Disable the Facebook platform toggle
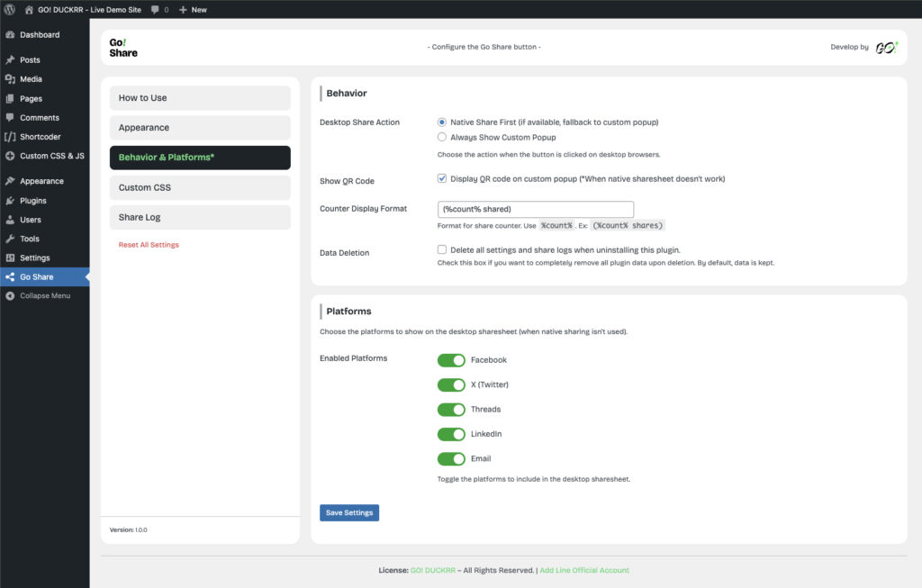Viewport: 922px width, 588px height. tap(451, 360)
